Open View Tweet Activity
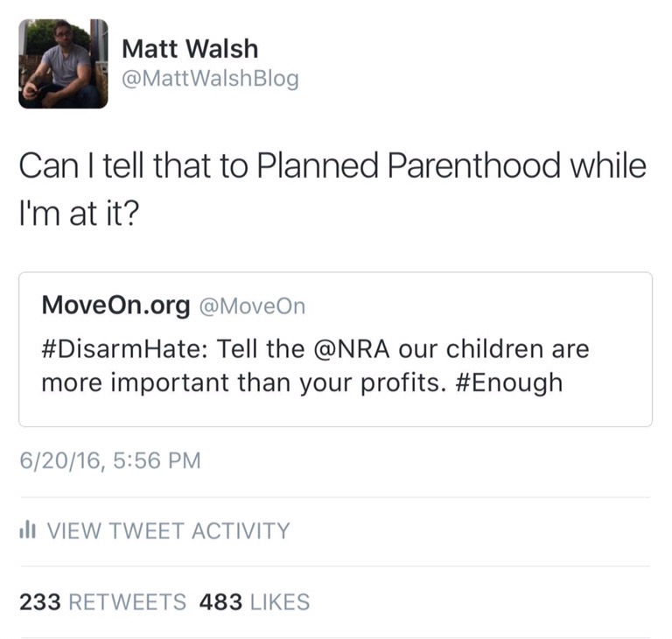672x639 pixels. click(x=155, y=530)
